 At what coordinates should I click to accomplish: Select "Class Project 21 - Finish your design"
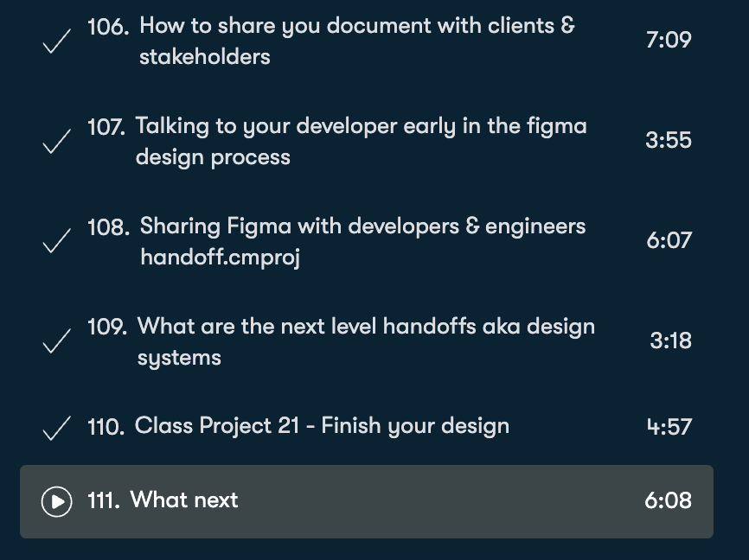[x=322, y=426]
